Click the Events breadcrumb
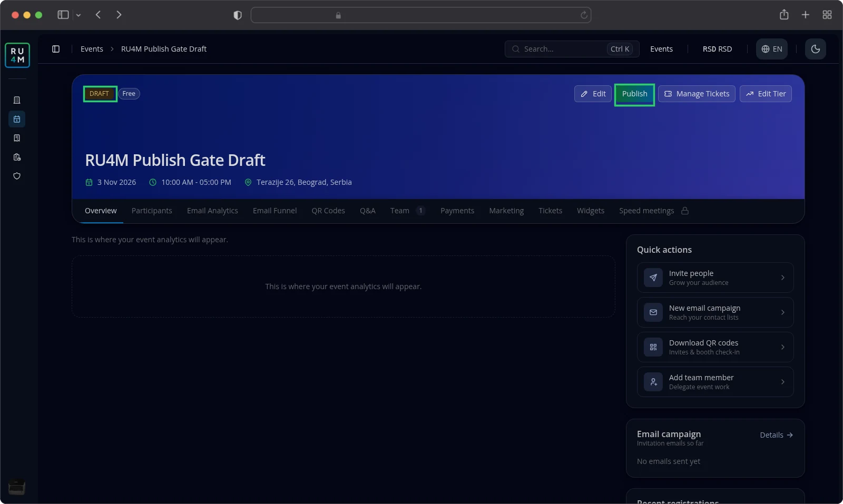The width and height of the screenshot is (843, 504). pyautogui.click(x=92, y=49)
